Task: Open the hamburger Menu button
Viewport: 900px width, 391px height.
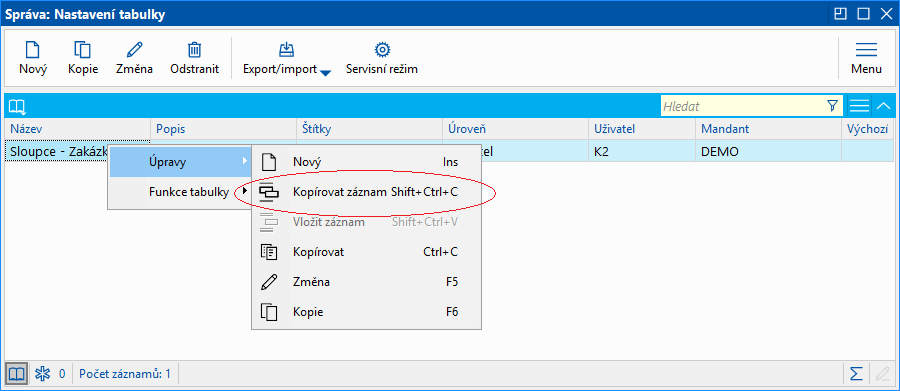Action: tap(866, 57)
